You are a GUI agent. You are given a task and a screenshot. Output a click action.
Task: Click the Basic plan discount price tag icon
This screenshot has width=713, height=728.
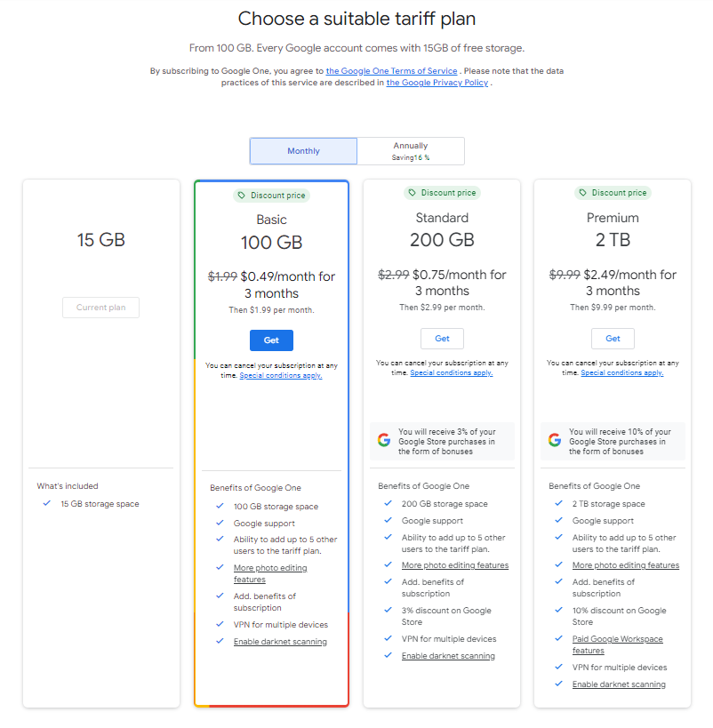click(241, 196)
